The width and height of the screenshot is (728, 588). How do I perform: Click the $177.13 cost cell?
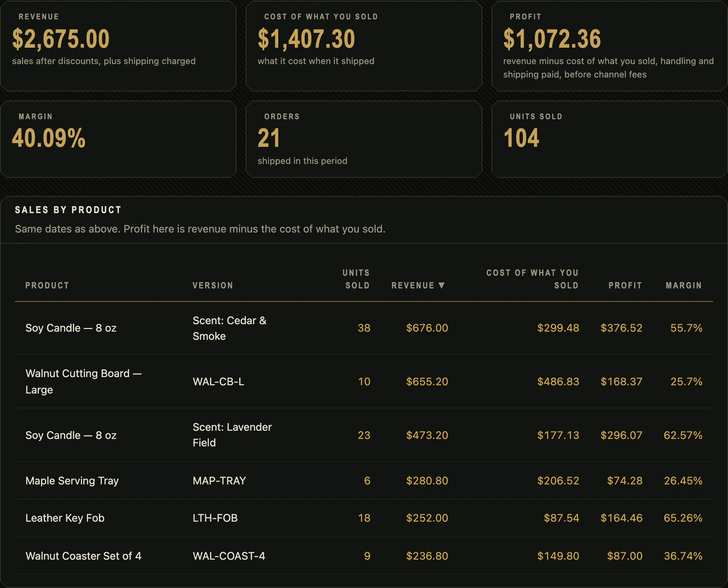(x=558, y=435)
